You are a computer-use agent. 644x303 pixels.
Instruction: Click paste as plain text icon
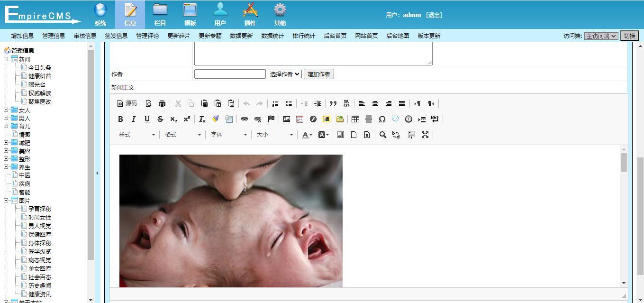tap(218, 103)
